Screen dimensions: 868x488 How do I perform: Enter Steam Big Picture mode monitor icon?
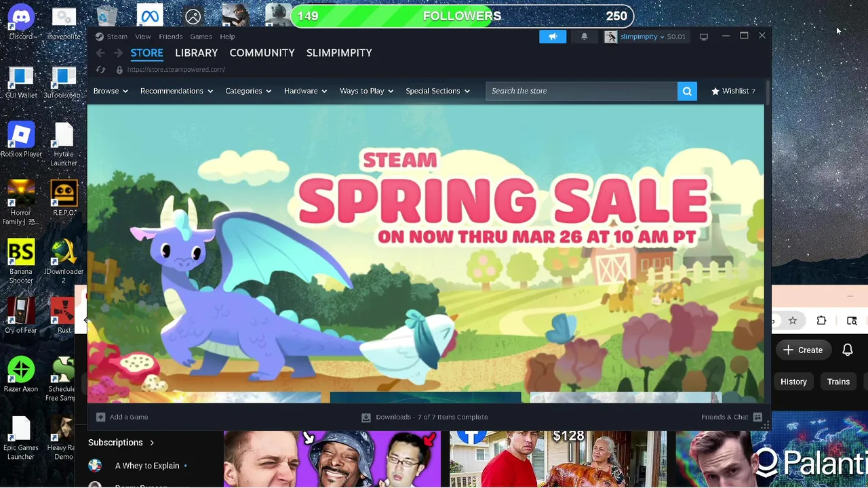[x=703, y=37]
